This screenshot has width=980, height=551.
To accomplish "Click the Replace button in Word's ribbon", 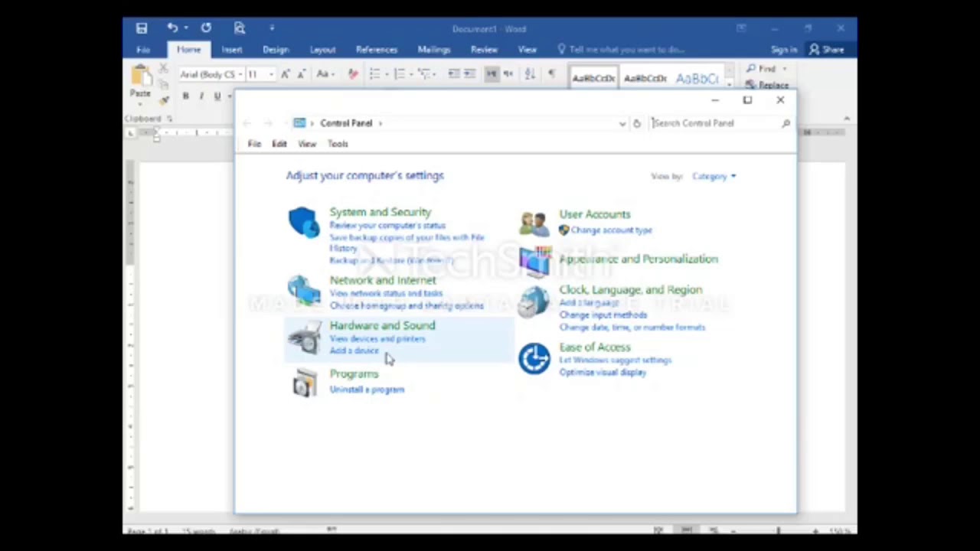I will (767, 86).
